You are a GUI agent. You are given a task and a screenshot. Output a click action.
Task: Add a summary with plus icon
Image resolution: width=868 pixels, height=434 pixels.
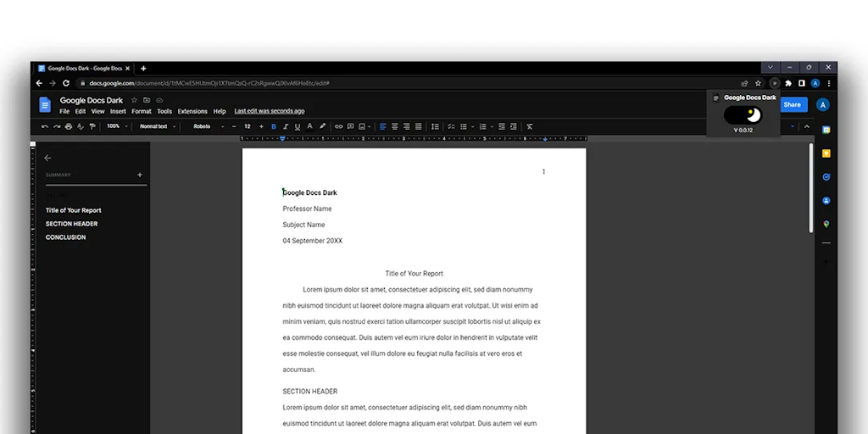pyautogui.click(x=140, y=175)
